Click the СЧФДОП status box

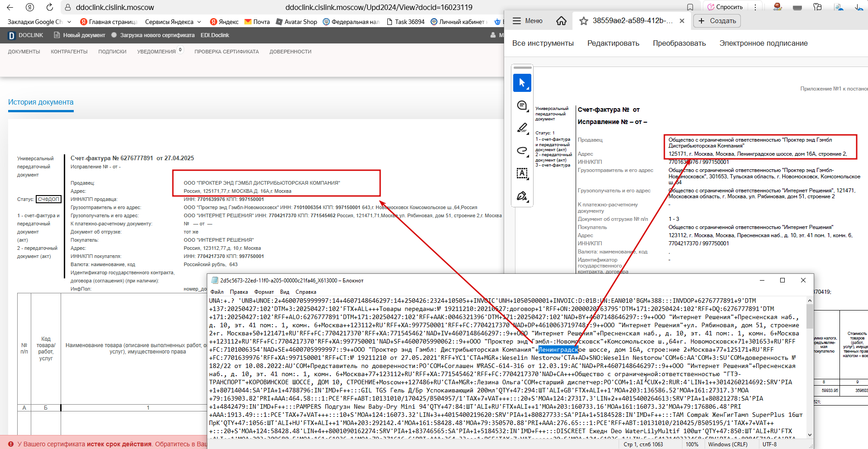(48, 199)
